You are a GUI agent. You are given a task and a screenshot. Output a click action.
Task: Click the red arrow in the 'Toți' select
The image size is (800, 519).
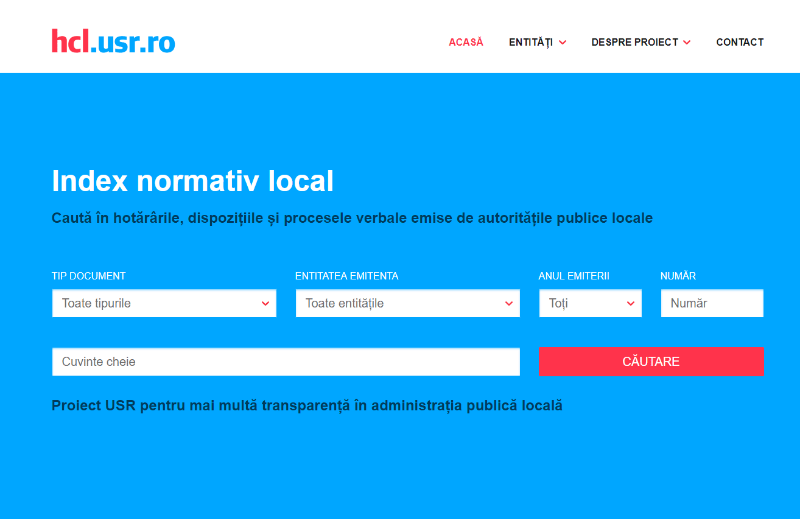coord(631,303)
